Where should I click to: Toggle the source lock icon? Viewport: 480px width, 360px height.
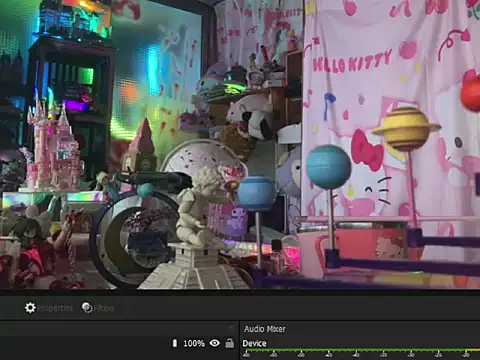[x=230, y=343]
